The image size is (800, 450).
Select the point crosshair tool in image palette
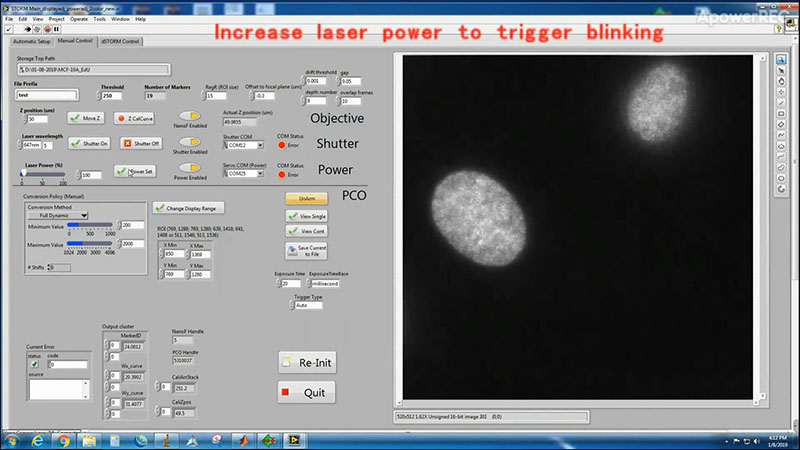tap(781, 92)
